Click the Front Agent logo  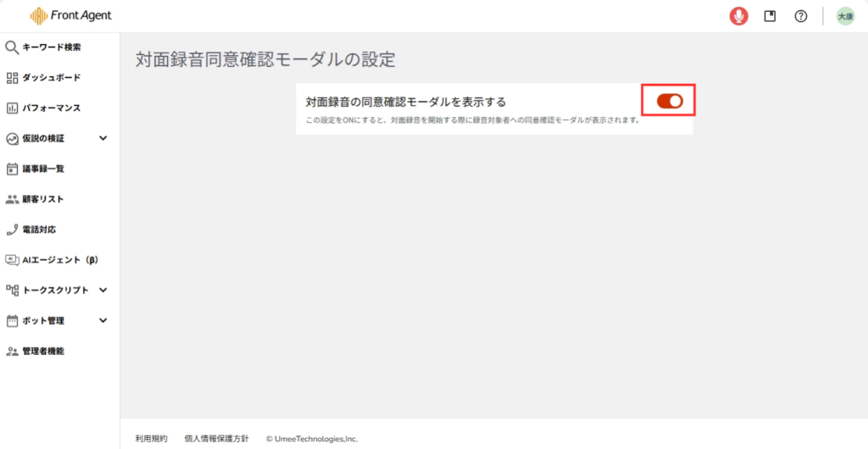pos(71,15)
